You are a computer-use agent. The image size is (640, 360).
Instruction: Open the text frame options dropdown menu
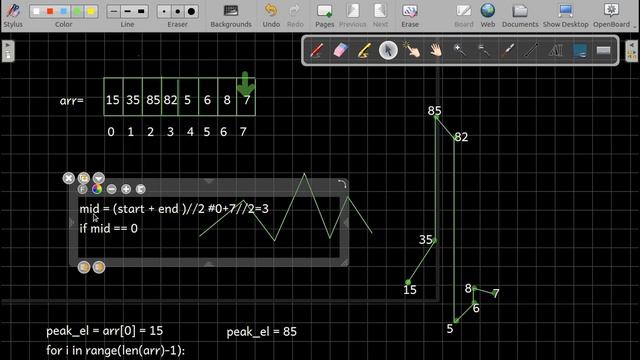tap(98, 178)
